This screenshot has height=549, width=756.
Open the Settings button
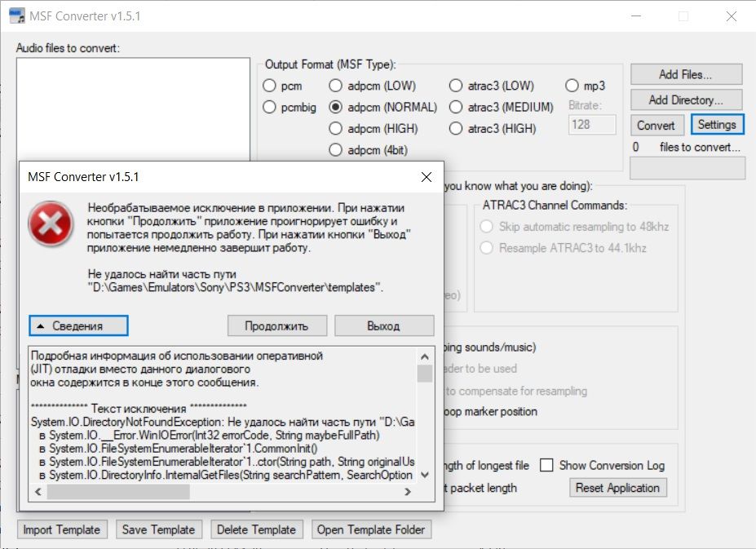pos(718,125)
